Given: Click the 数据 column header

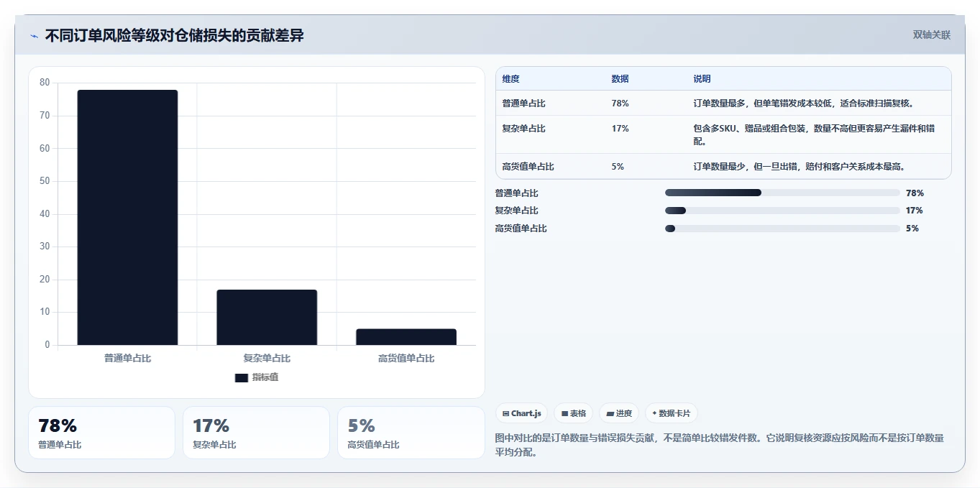Looking at the screenshot, I should [x=620, y=79].
